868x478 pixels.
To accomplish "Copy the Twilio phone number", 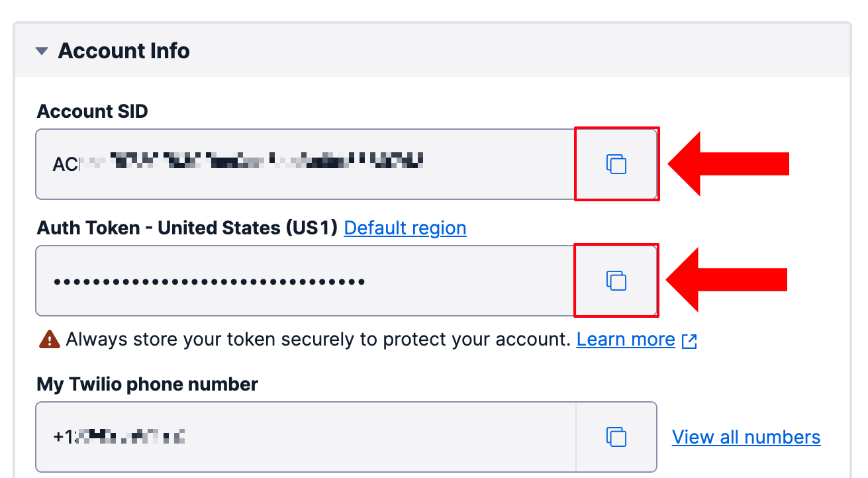I will (616, 437).
